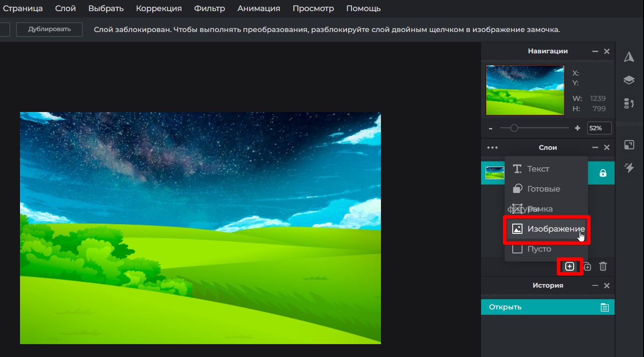Click the История panel title

point(548,285)
